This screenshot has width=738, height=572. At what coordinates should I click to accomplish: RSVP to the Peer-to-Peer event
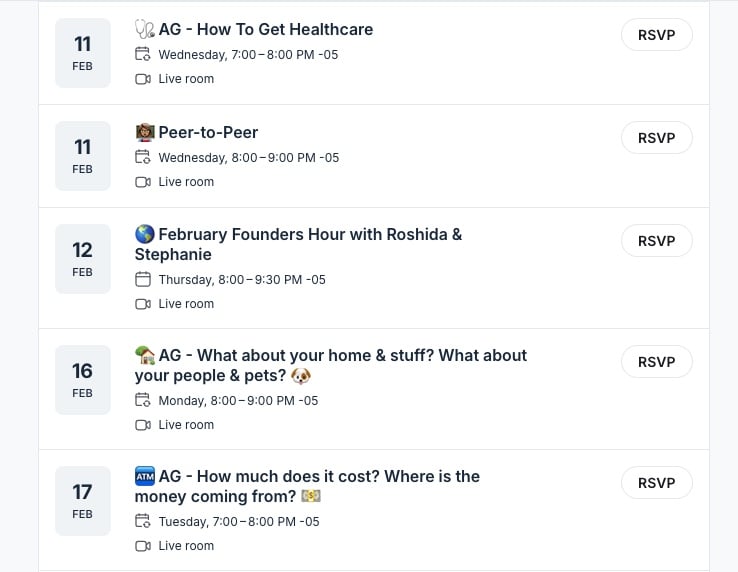point(656,138)
